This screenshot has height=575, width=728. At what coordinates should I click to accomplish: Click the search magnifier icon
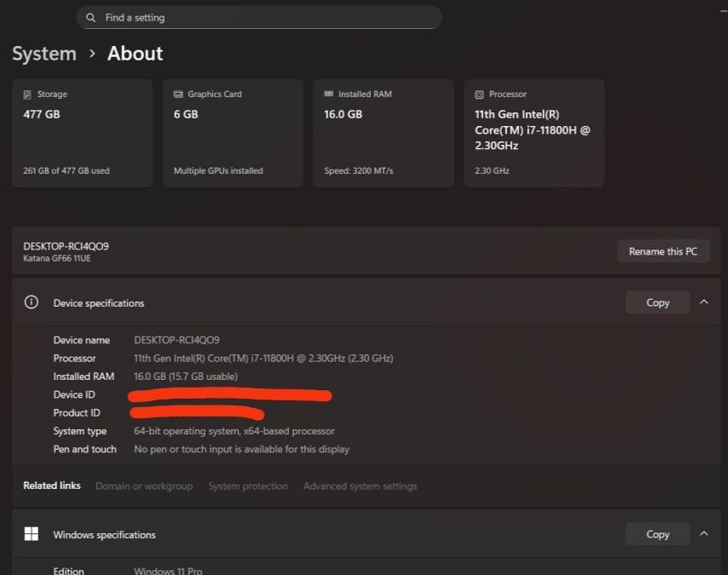[x=90, y=18]
